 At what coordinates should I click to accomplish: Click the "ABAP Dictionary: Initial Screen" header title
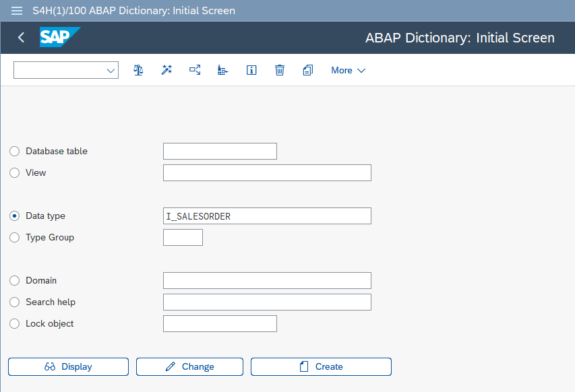460,38
